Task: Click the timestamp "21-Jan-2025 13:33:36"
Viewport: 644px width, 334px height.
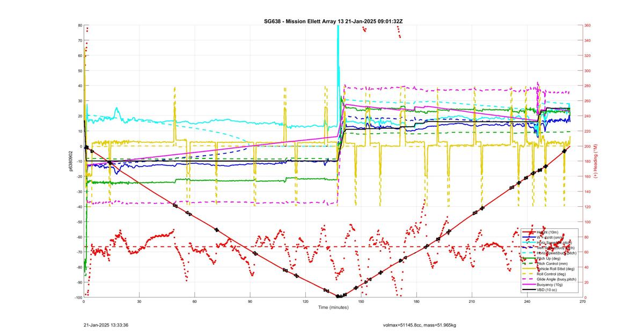Action: (x=106, y=325)
